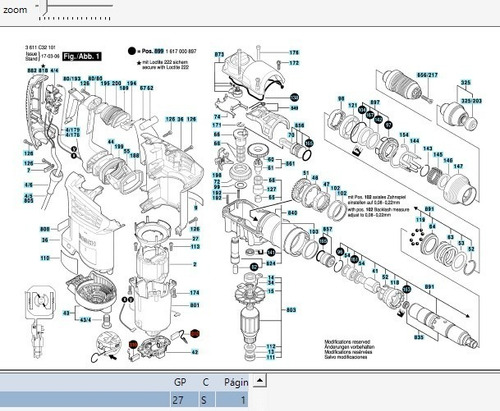500x411 pixels.
Task: Click part number 801 label
Action: coord(195,305)
